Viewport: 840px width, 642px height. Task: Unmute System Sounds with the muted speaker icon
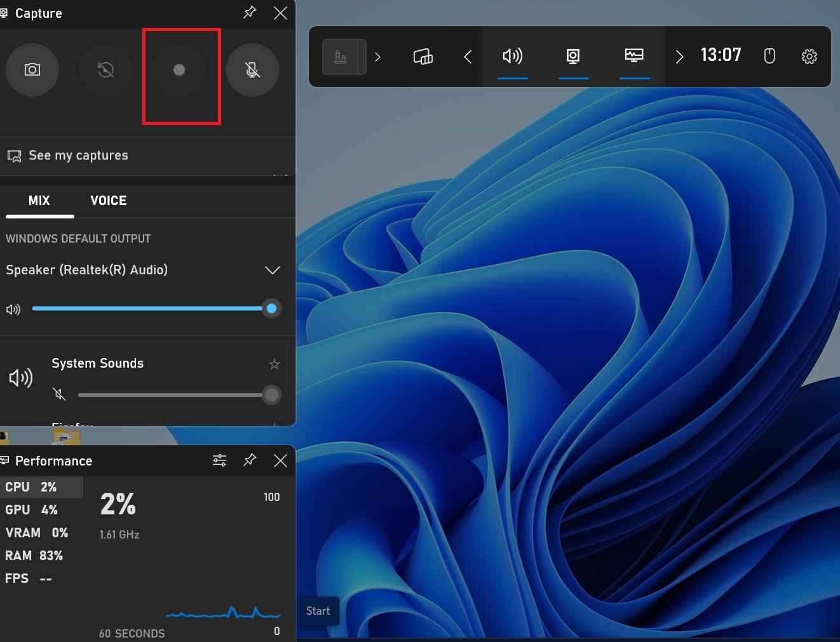[60, 395]
